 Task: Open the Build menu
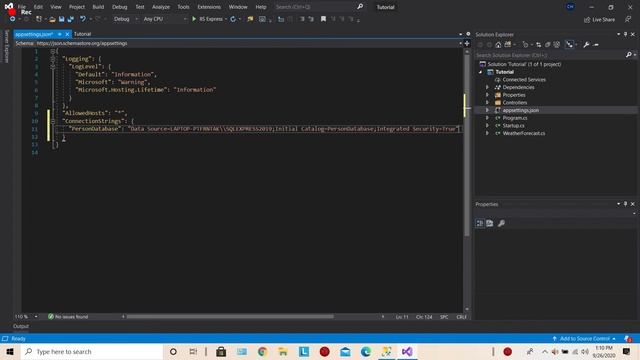point(98,7)
